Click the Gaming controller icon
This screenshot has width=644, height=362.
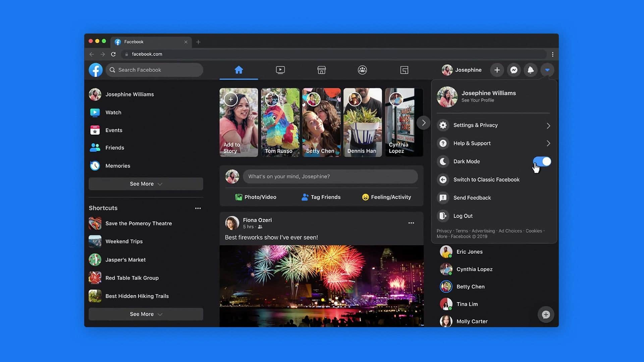[x=404, y=69]
